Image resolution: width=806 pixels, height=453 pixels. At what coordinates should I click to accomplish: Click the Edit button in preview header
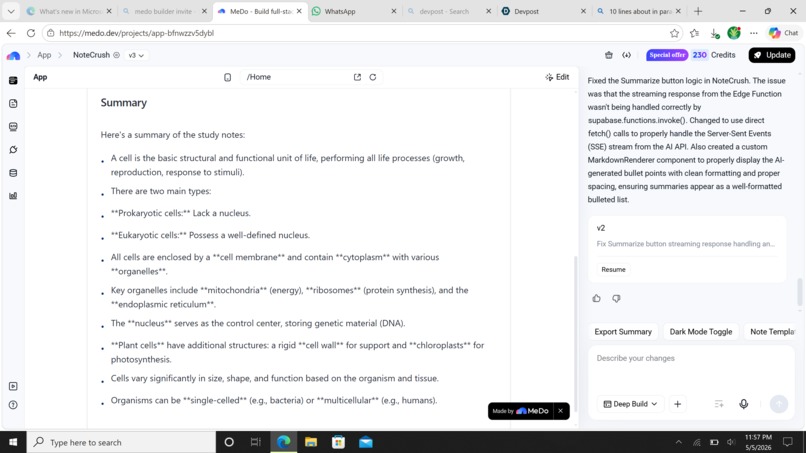pyautogui.click(x=557, y=77)
